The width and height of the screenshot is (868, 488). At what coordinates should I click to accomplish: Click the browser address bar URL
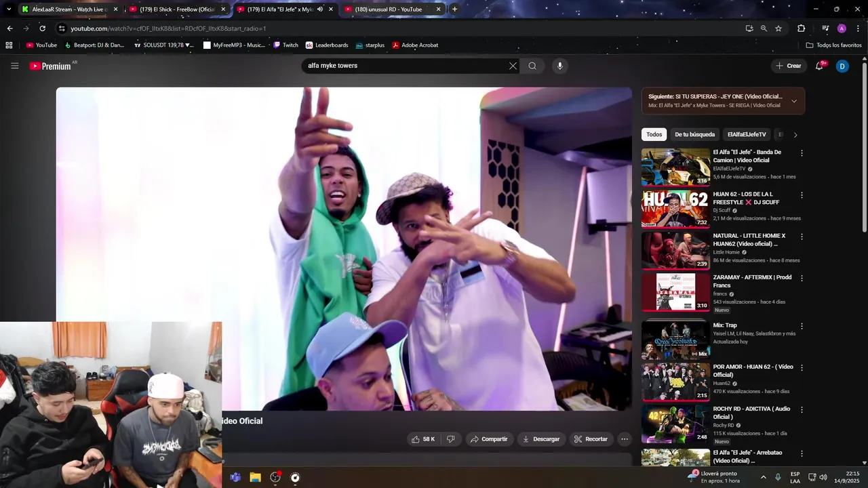point(168,28)
